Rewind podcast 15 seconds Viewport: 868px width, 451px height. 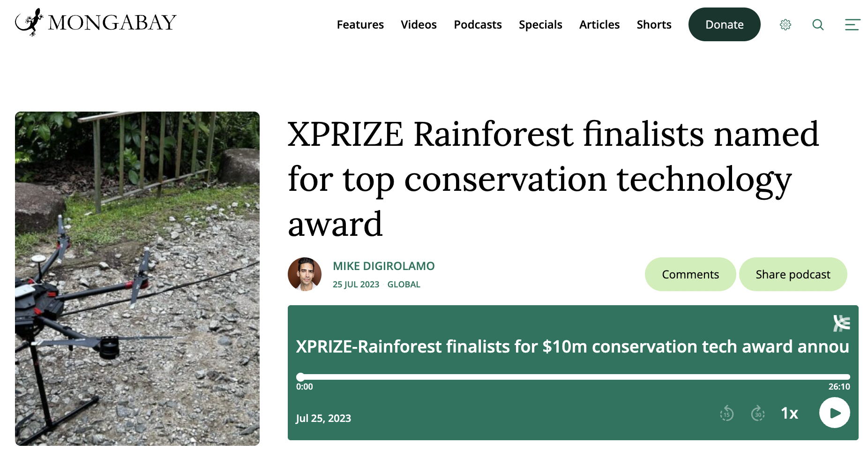point(726,413)
